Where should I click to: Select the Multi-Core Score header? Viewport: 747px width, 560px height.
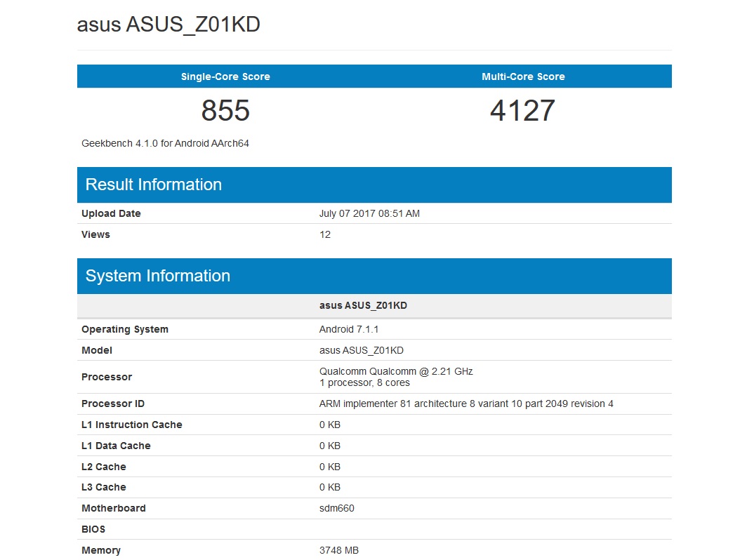(x=523, y=76)
